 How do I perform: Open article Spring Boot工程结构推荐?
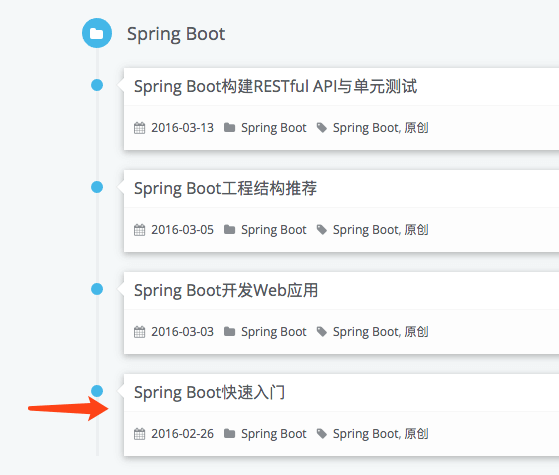click(x=225, y=188)
